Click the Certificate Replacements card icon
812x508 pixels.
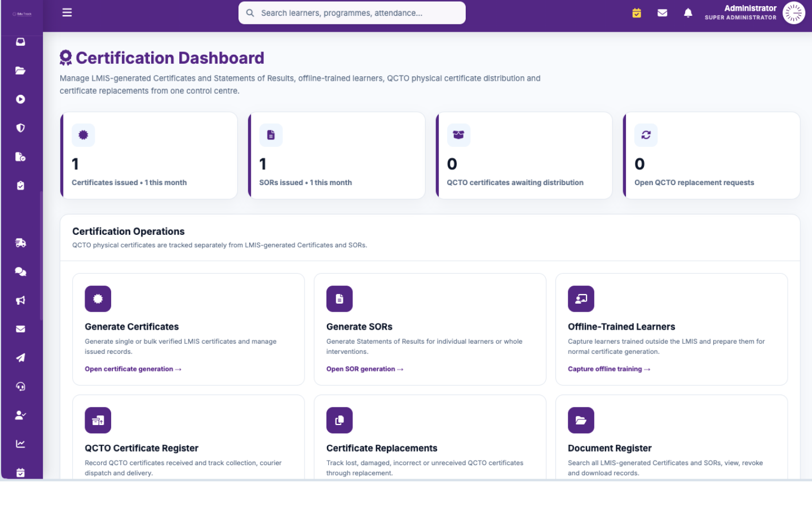(x=339, y=421)
